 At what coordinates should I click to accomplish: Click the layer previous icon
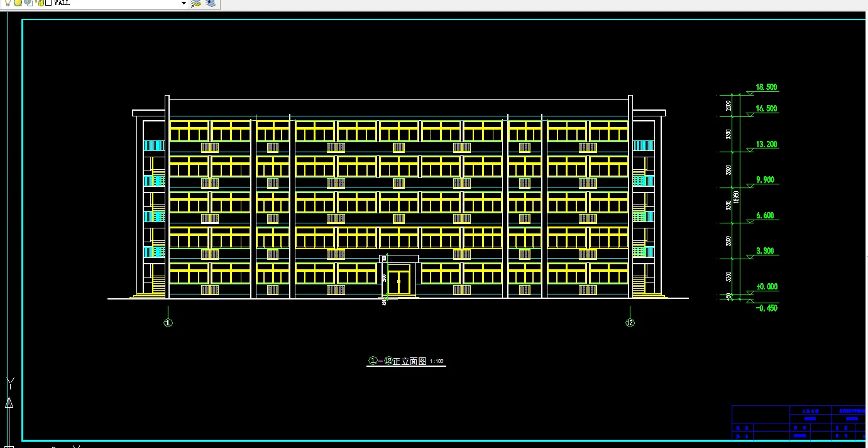[211, 3]
